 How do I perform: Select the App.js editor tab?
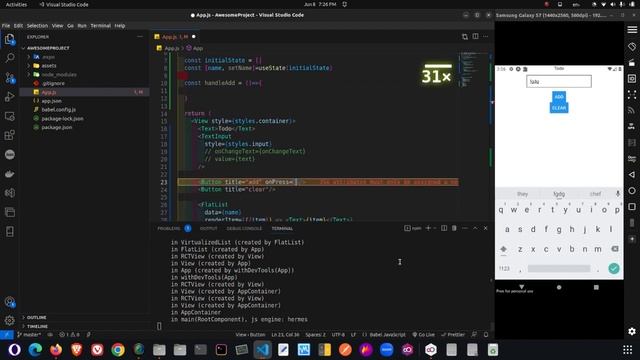coord(175,37)
